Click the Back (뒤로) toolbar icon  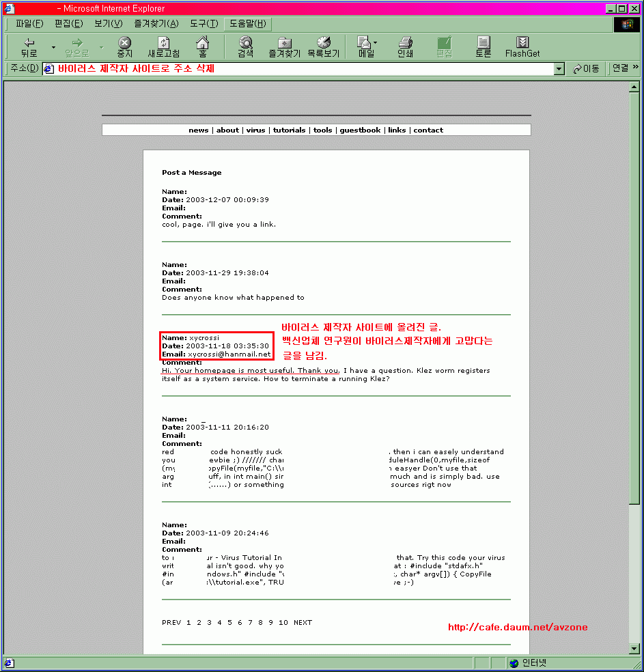pos(29,46)
